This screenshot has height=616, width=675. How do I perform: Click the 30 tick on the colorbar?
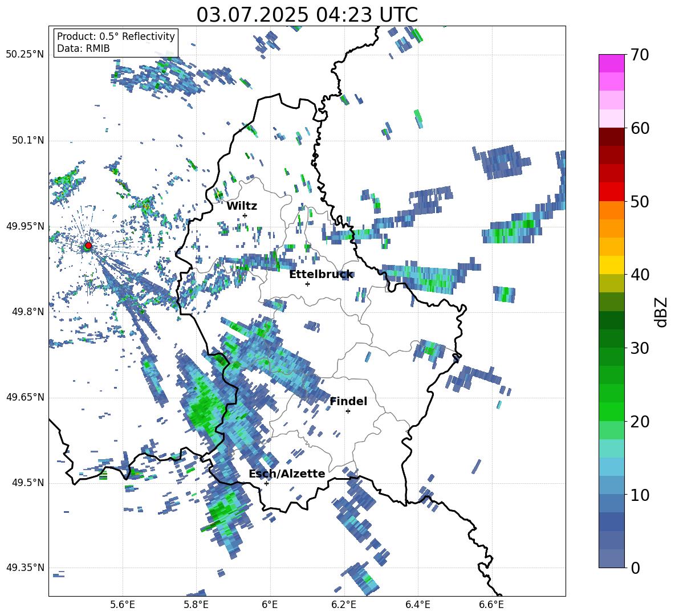pyautogui.click(x=640, y=348)
